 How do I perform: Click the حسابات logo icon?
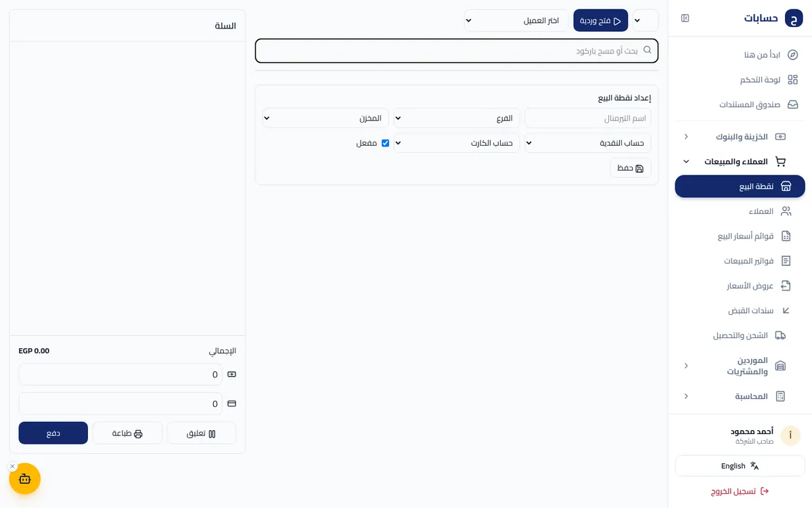(794, 18)
